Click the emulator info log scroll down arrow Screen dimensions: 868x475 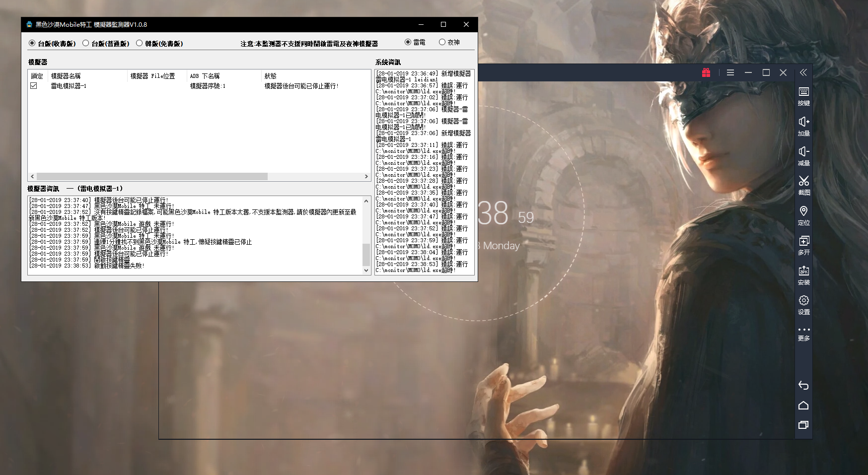366,271
